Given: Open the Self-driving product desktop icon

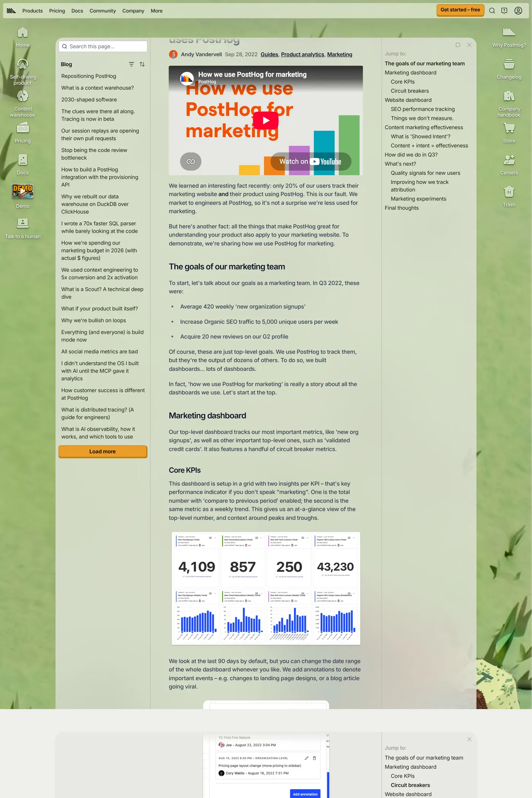Looking at the screenshot, I should (x=23, y=72).
